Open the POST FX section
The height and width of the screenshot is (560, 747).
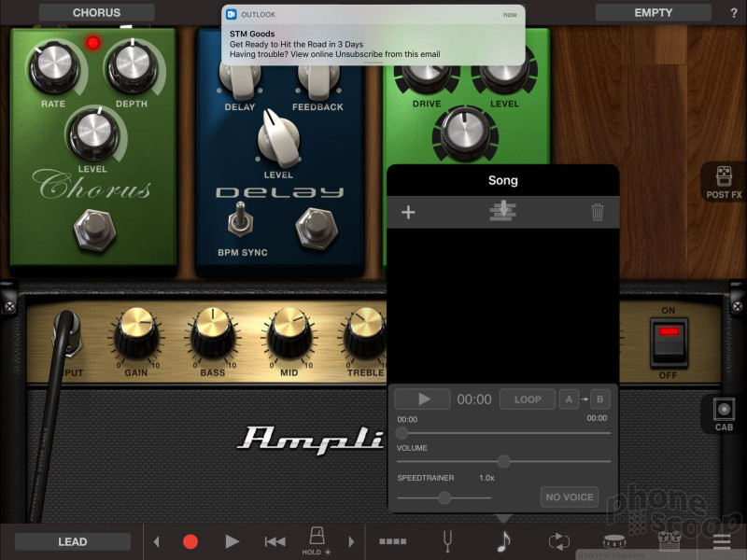pos(724,182)
